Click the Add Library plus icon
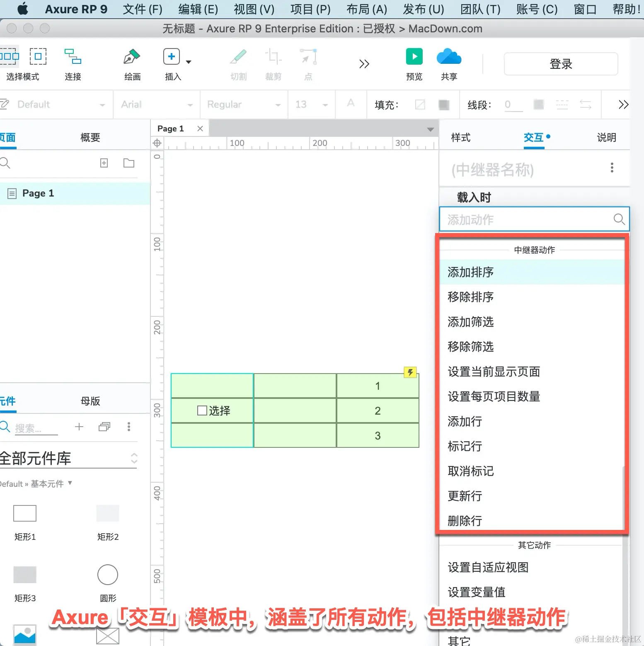The width and height of the screenshot is (644, 646). pyautogui.click(x=79, y=427)
